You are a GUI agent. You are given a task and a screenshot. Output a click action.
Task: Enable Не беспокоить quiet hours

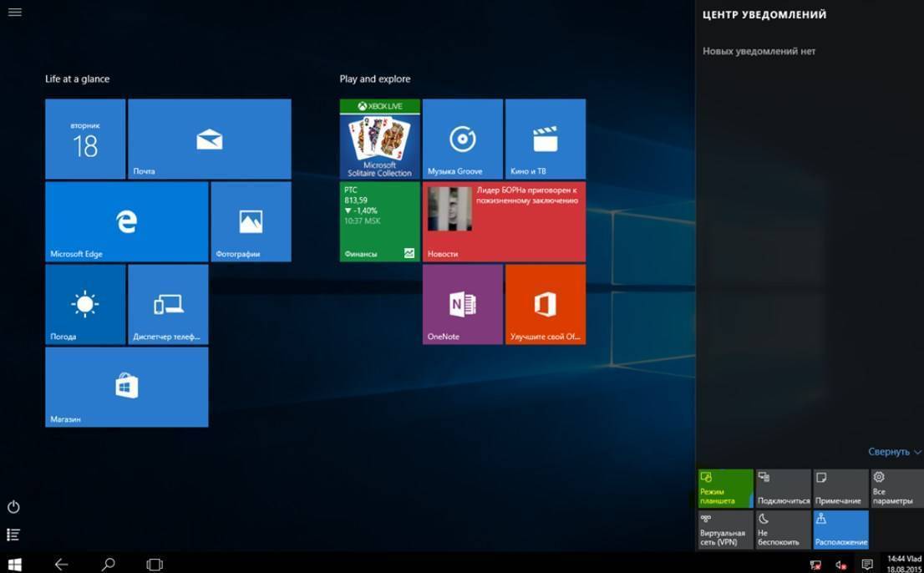(x=782, y=530)
